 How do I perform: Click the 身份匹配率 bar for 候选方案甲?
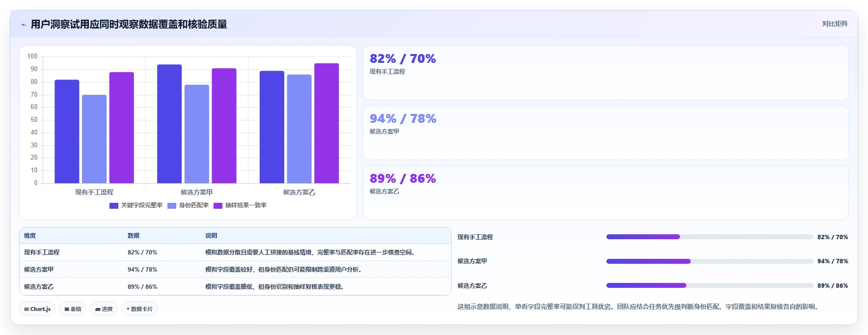pos(197,134)
